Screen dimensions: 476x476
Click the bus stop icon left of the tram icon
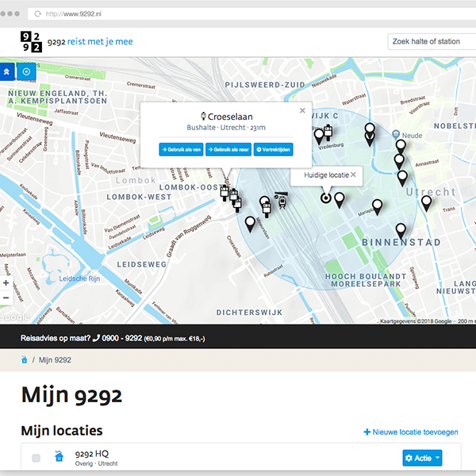point(267,209)
